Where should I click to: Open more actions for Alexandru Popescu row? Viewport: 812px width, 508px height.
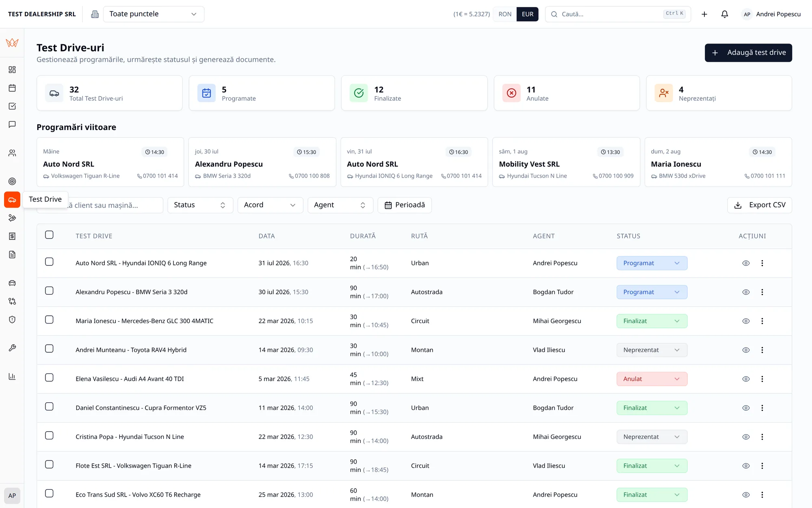pos(762,292)
